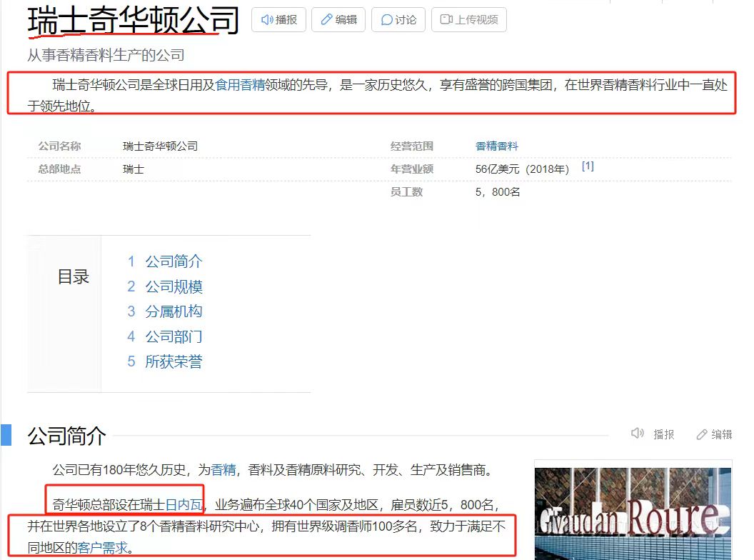
Task: Open the 香精香料 link under 经营范围
Action: point(497,146)
